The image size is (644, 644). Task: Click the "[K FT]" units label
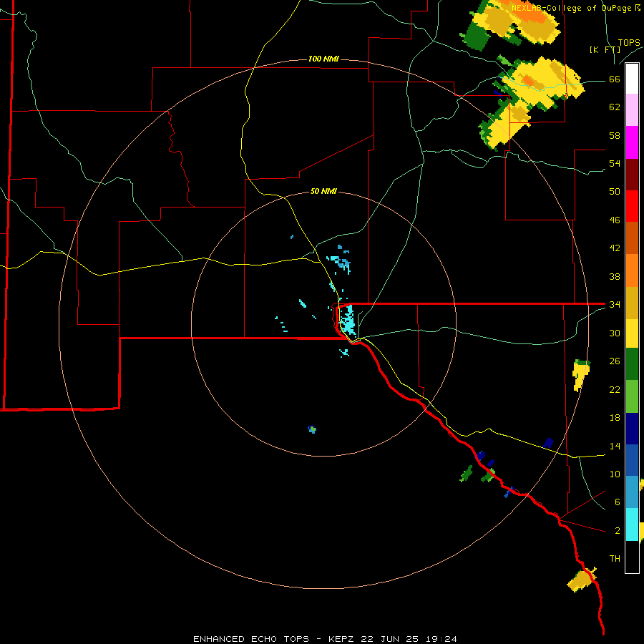(x=605, y=49)
